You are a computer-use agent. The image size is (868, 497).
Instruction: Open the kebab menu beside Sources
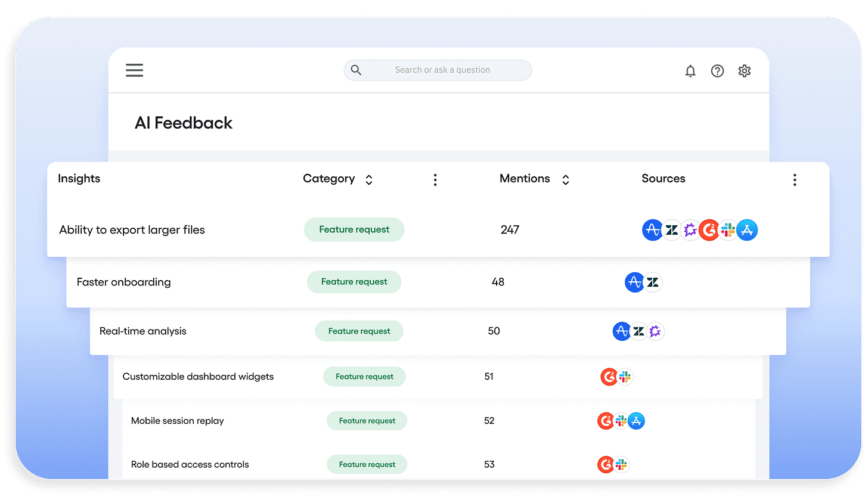pos(795,179)
